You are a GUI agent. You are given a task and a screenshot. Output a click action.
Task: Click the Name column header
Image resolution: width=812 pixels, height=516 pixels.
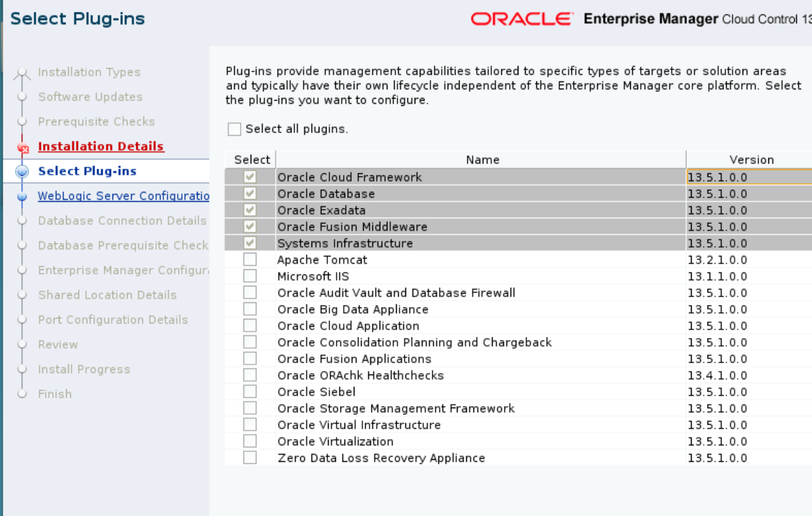point(482,159)
